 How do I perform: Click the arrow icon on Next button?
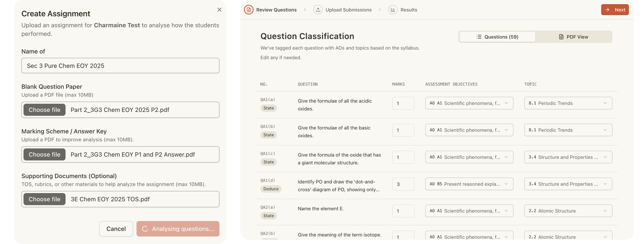607,10
